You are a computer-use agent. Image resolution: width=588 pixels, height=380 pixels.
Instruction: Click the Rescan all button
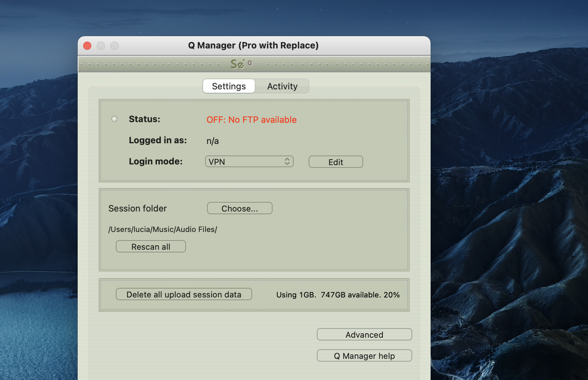(x=151, y=247)
